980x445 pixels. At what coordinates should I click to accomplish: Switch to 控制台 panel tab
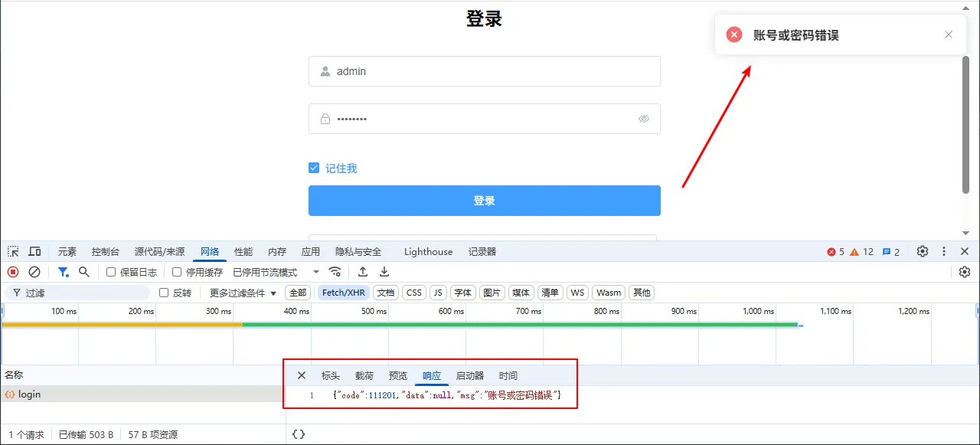click(x=106, y=251)
